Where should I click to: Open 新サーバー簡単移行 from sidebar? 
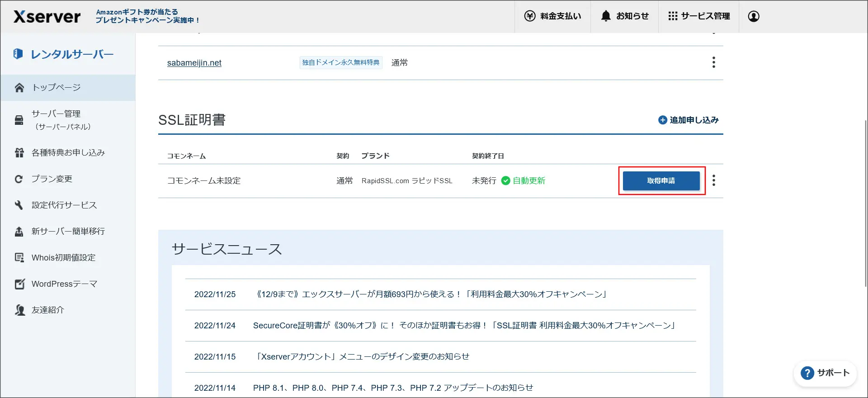click(x=68, y=232)
